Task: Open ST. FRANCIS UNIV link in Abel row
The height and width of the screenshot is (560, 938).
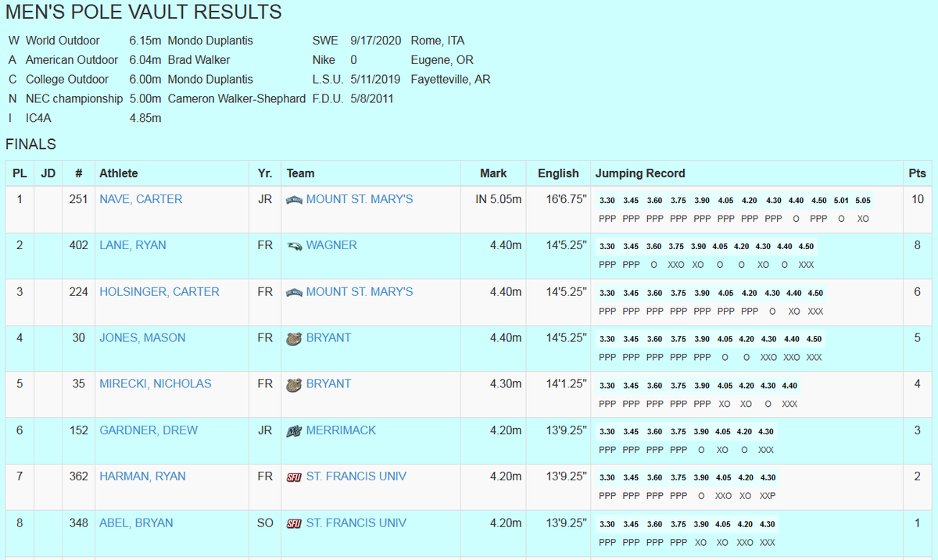Action: pyautogui.click(x=356, y=523)
